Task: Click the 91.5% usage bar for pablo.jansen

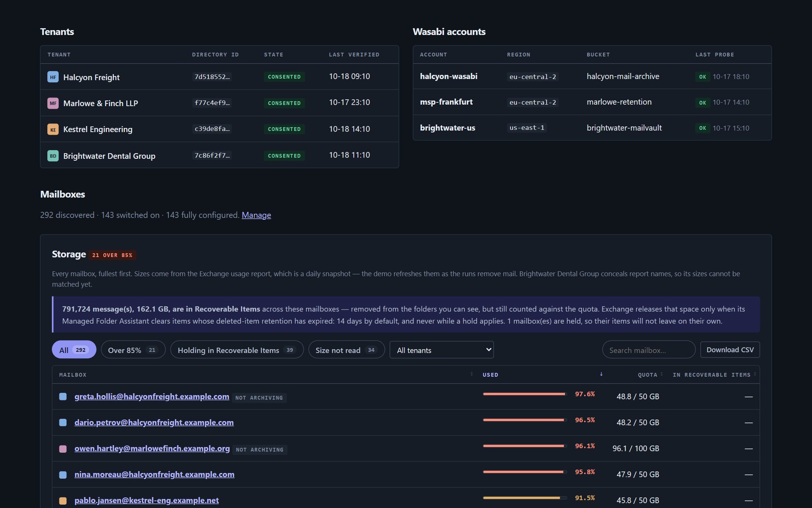Action: pos(525,498)
